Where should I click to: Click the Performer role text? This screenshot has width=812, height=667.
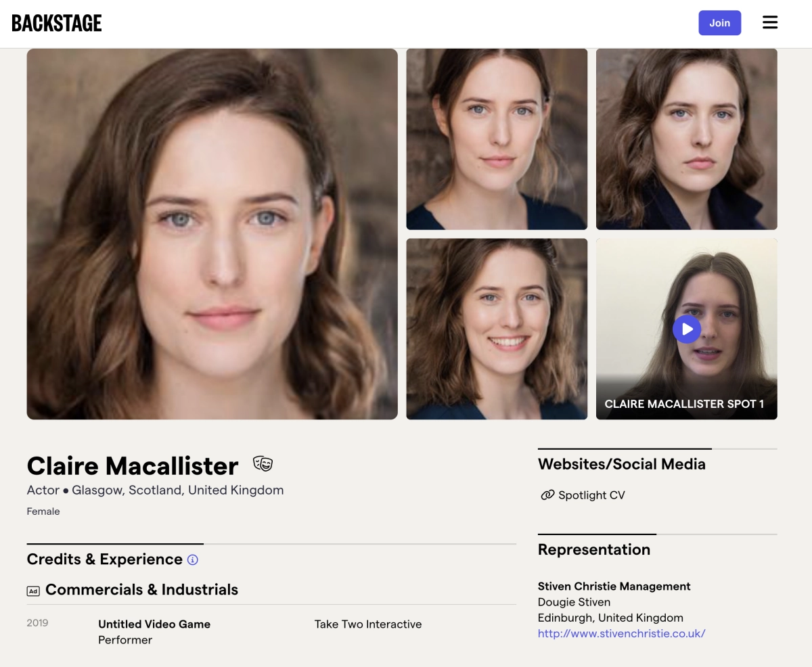125,640
